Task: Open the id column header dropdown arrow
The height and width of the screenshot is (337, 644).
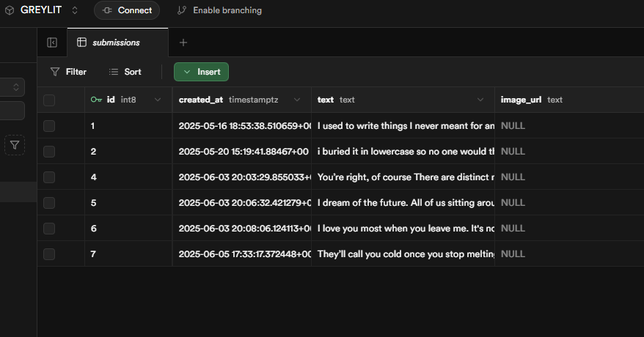Action: 157,100
